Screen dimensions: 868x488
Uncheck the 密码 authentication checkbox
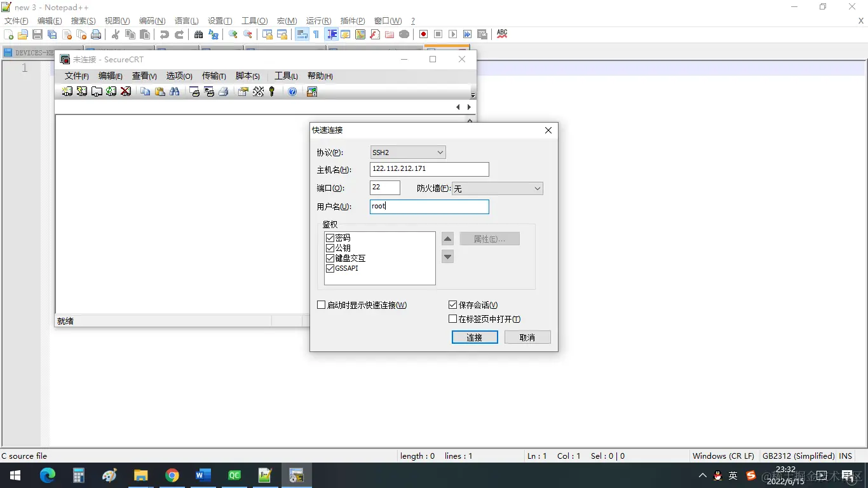(330, 238)
